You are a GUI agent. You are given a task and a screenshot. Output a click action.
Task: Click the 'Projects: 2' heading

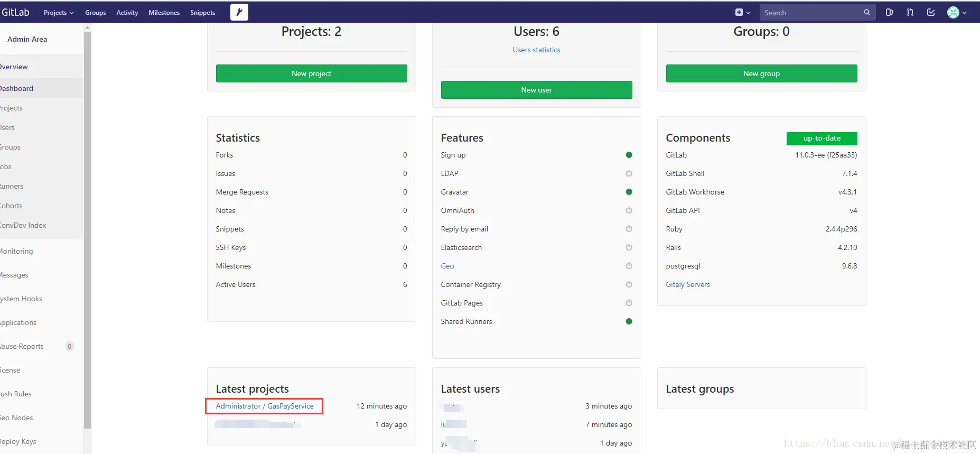point(311,32)
